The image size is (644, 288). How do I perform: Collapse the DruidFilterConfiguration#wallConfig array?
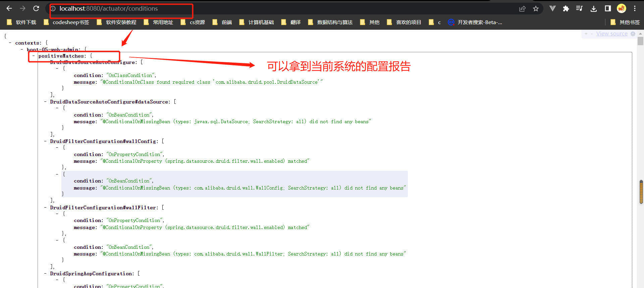[45, 141]
